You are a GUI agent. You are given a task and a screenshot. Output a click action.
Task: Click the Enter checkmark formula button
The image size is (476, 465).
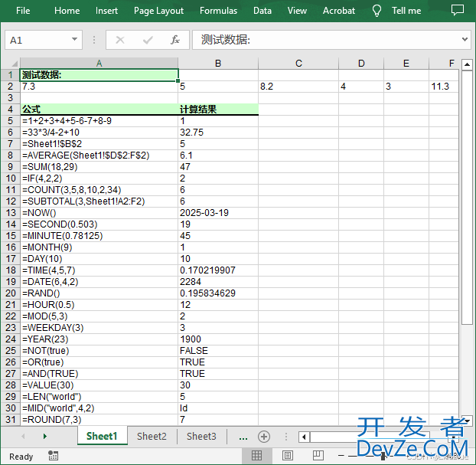coord(148,40)
